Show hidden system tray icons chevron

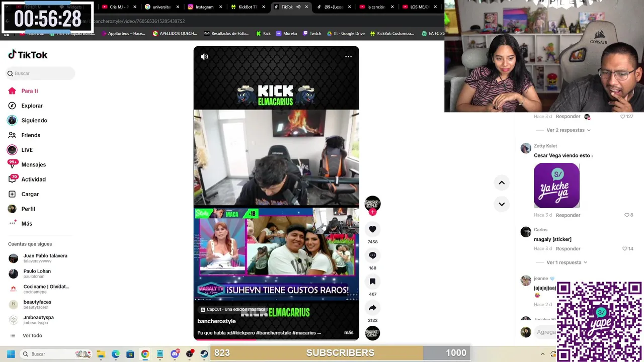pos(542,354)
